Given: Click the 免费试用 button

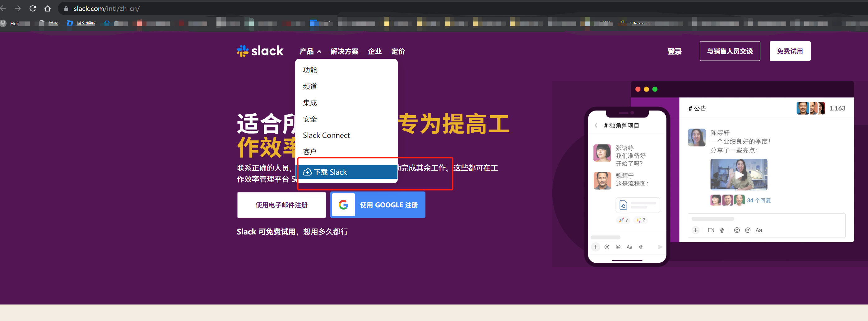Looking at the screenshot, I should pyautogui.click(x=790, y=51).
